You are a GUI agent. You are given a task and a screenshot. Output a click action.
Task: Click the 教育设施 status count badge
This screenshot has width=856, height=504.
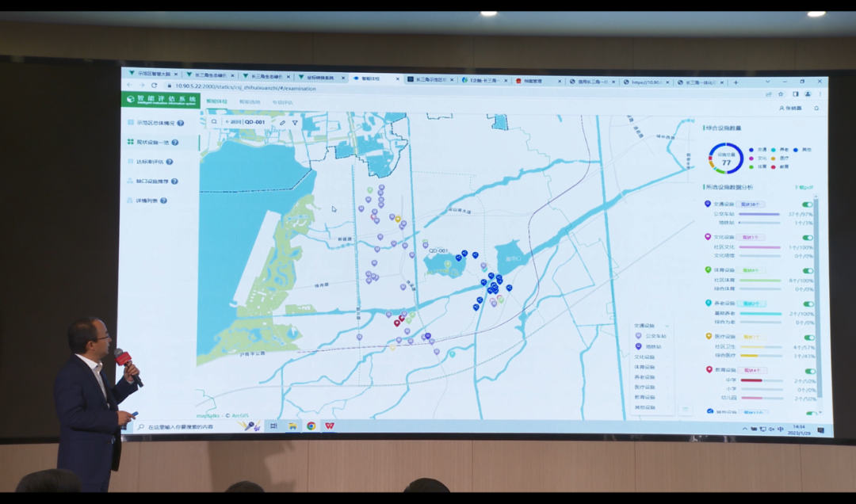pos(752,370)
